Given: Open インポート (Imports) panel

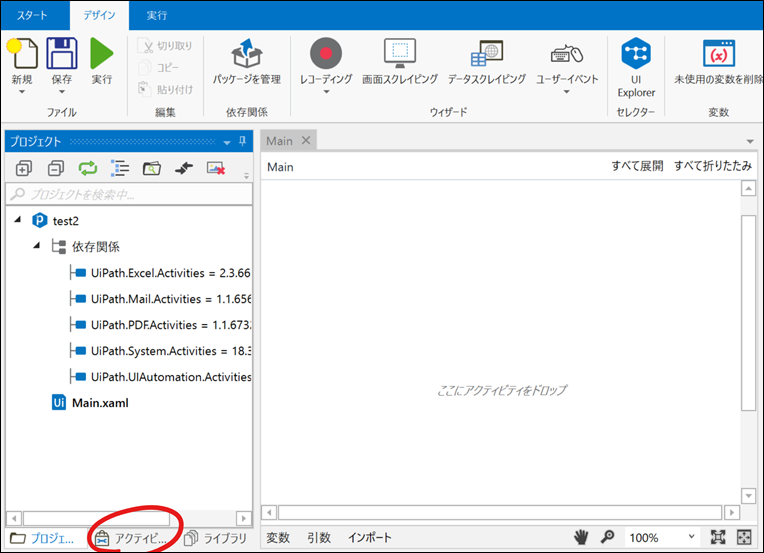Looking at the screenshot, I should [x=370, y=538].
